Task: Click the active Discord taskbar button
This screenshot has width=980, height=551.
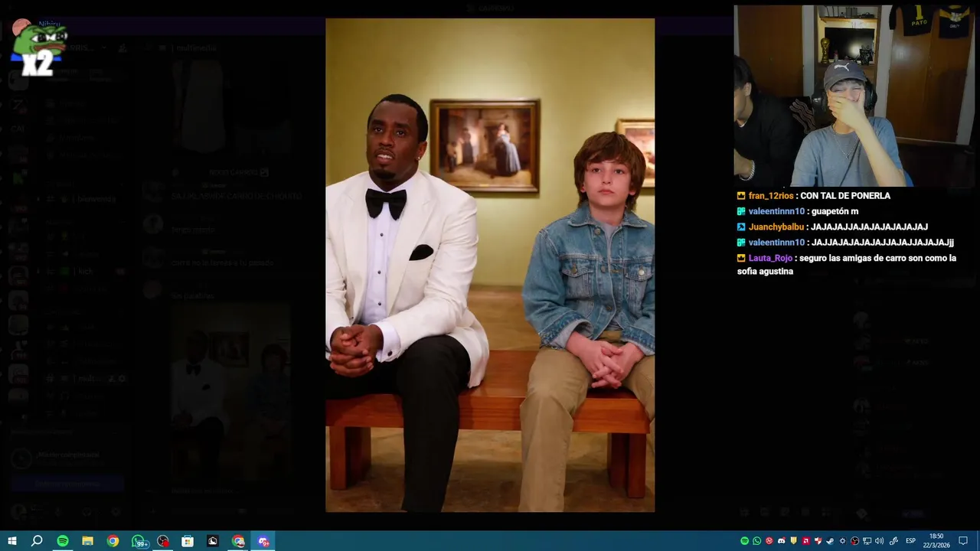Action: pos(263,541)
